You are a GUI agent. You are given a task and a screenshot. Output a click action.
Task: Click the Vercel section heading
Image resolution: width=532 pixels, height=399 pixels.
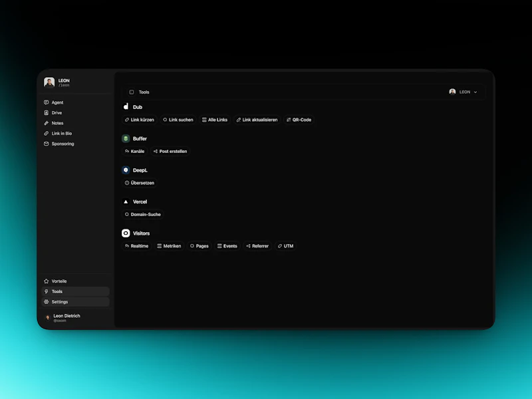click(140, 202)
